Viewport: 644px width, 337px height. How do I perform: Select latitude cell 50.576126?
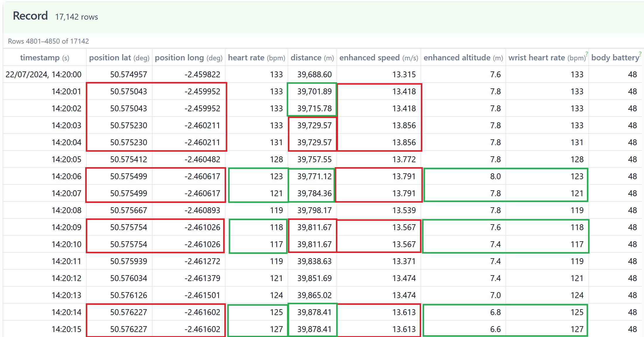[128, 295]
